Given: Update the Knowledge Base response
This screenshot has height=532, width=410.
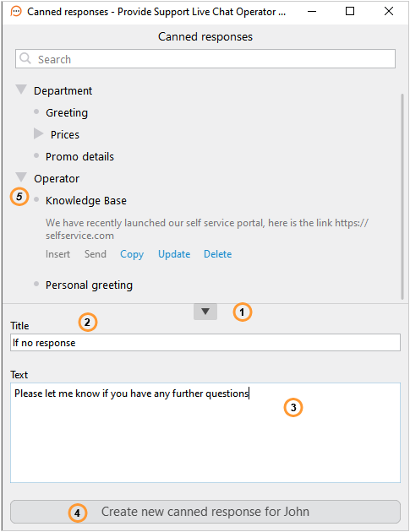Looking at the screenshot, I should [x=174, y=254].
